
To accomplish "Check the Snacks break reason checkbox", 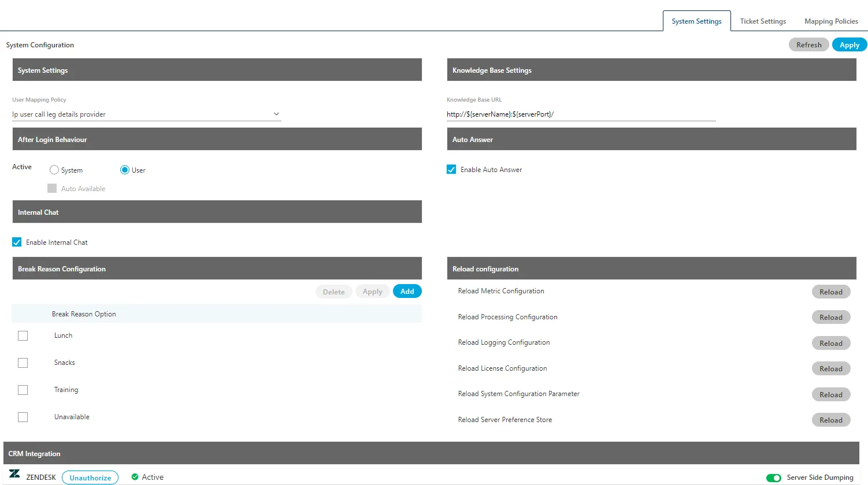I will [x=23, y=363].
